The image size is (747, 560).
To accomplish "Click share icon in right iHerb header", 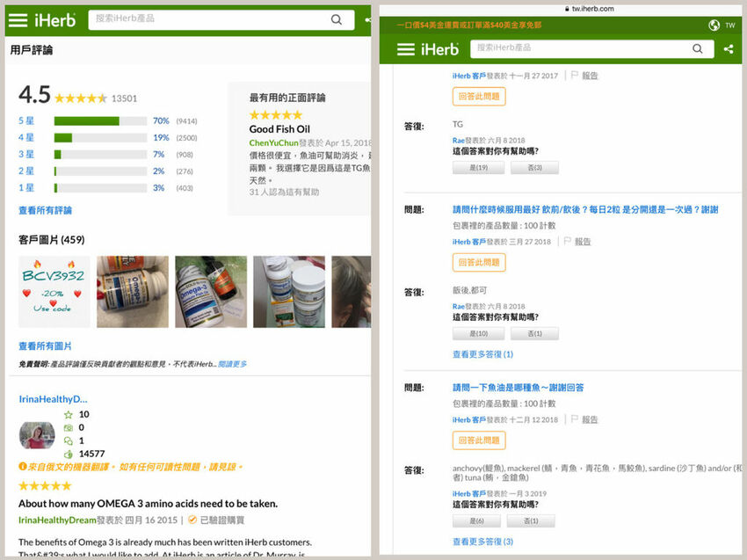I will pos(728,49).
